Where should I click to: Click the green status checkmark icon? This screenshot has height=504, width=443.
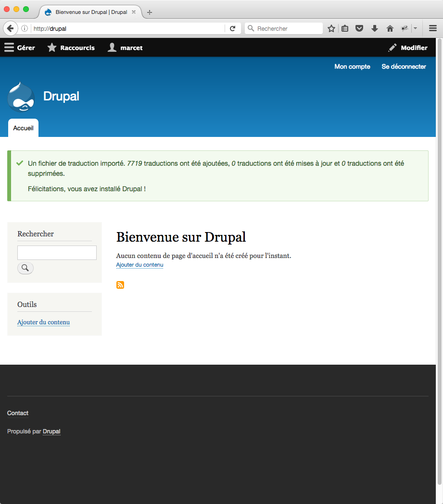pos(20,163)
